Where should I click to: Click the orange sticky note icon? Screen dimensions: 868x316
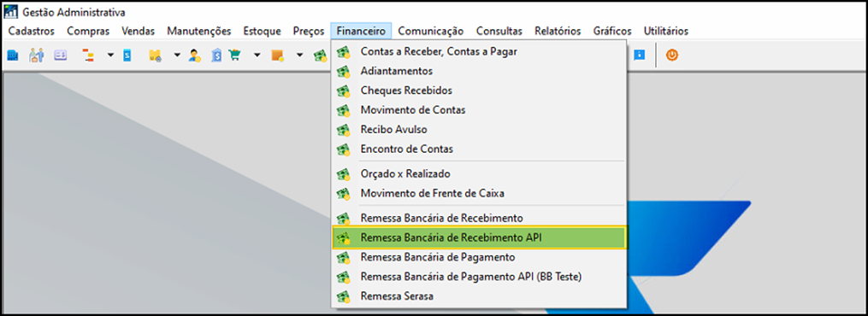click(277, 56)
